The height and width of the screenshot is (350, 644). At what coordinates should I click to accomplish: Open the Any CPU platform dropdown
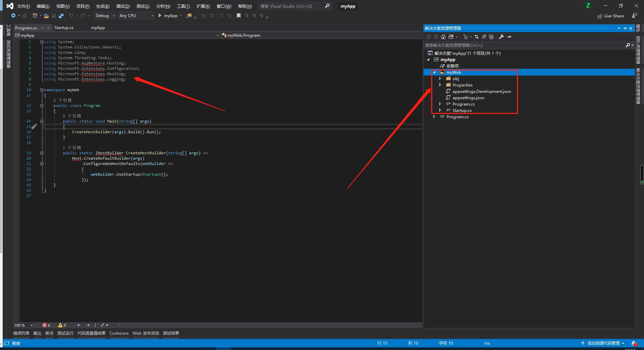pos(137,16)
